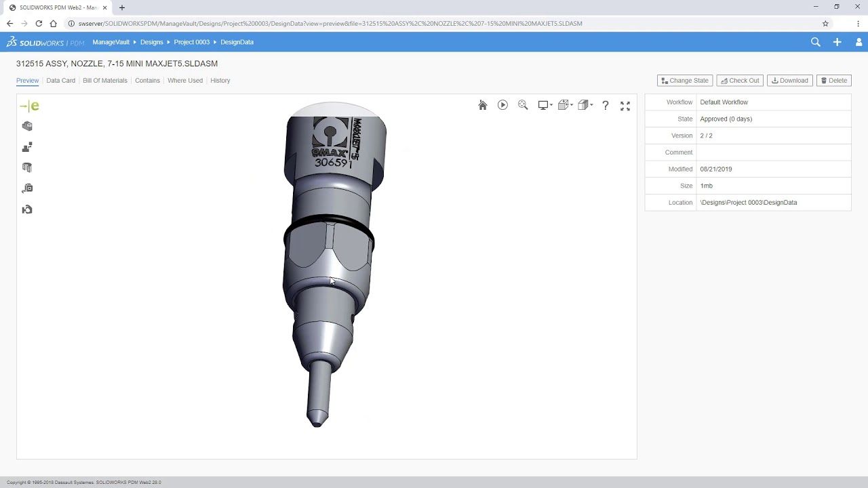Click the help question mark in viewer
The height and width of the screenshot is (488, 868).
tap(606, 105)
